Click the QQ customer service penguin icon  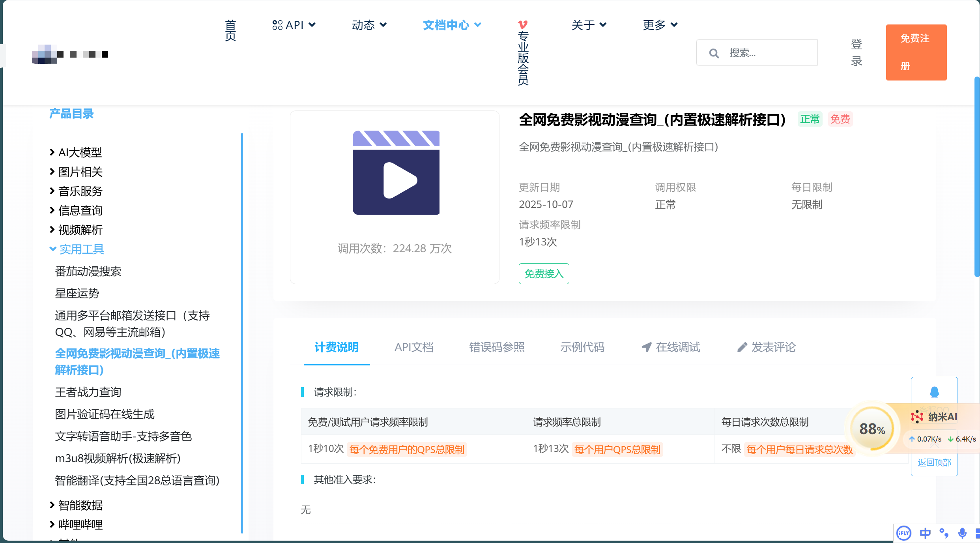(x=934, y=392)
